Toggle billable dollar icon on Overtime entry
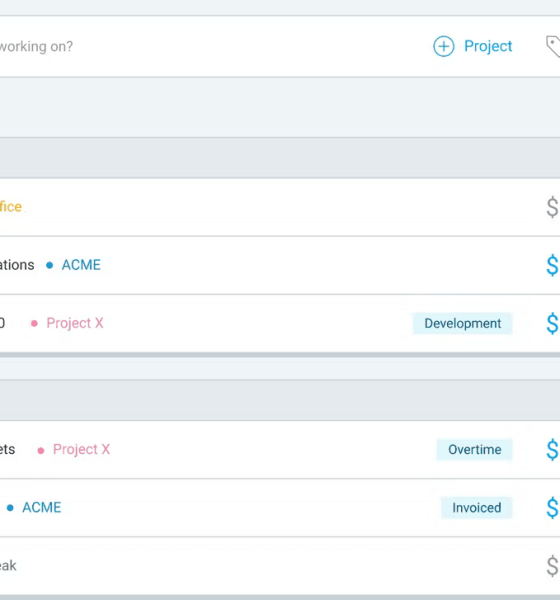The image size is (560, 600). click(x=552, y=450)
